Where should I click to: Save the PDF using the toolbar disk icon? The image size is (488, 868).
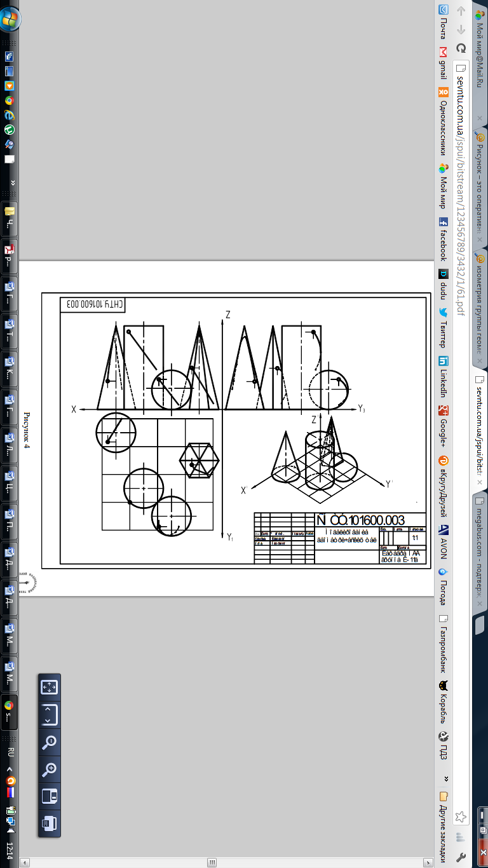tap(50, 797)
